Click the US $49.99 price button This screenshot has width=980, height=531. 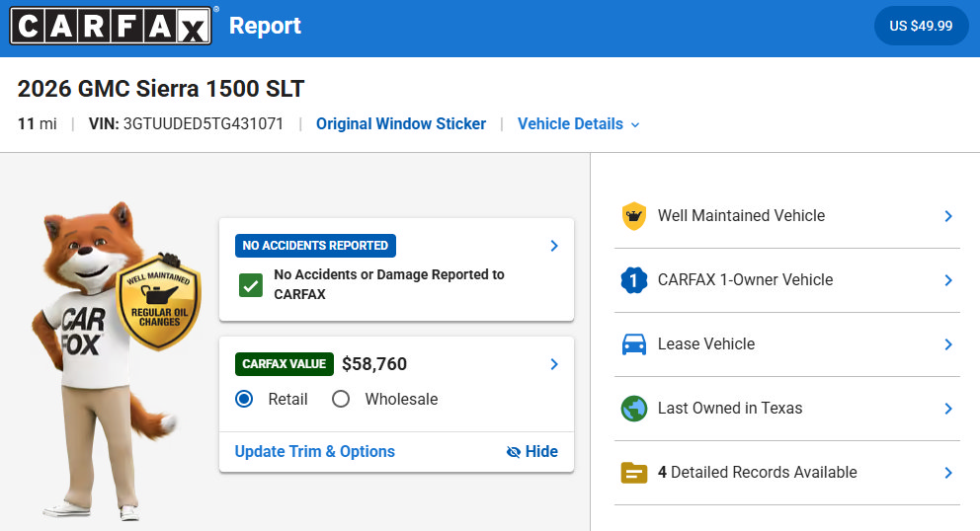921,26
